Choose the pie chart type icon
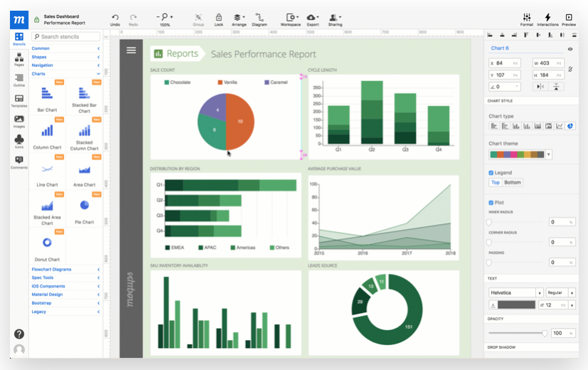 570,126
